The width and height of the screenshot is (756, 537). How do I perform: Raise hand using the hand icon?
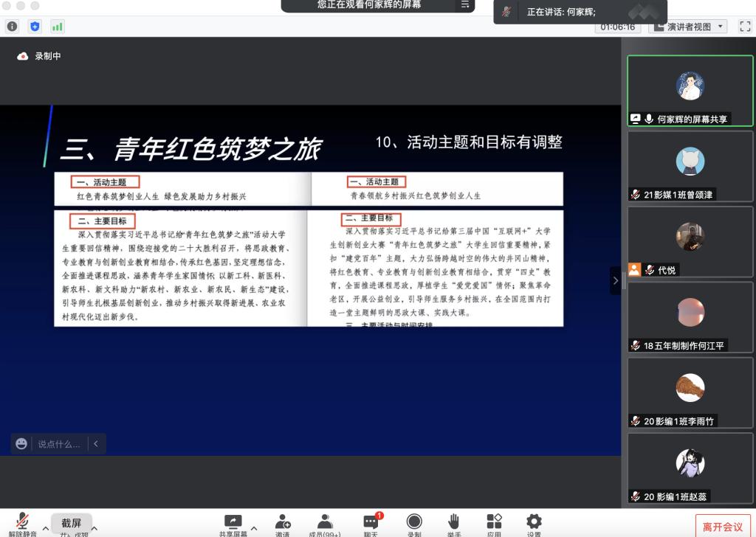click(454, 523)
